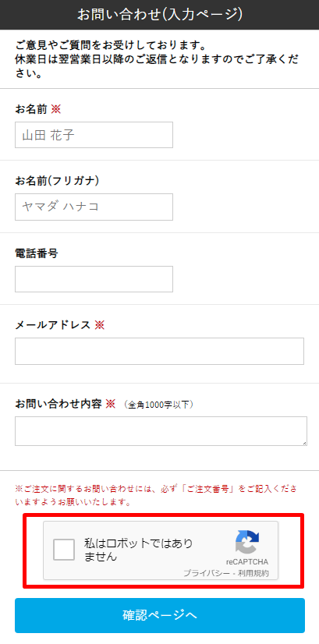Check the "私はロボットではありません" reCAPTCHA checkbox

[64, 550]
